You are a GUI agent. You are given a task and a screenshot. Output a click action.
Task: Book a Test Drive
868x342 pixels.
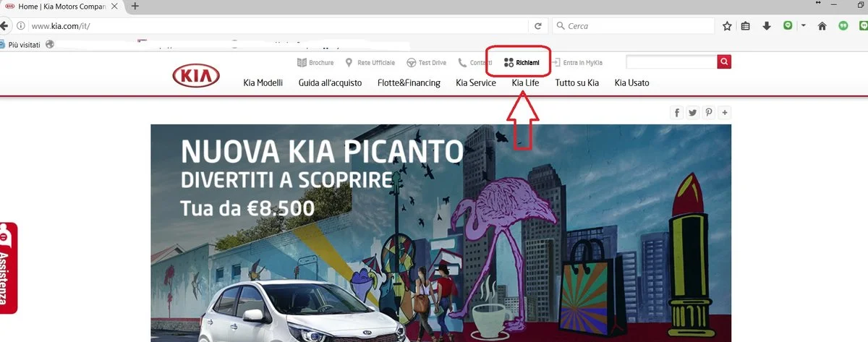426,63
